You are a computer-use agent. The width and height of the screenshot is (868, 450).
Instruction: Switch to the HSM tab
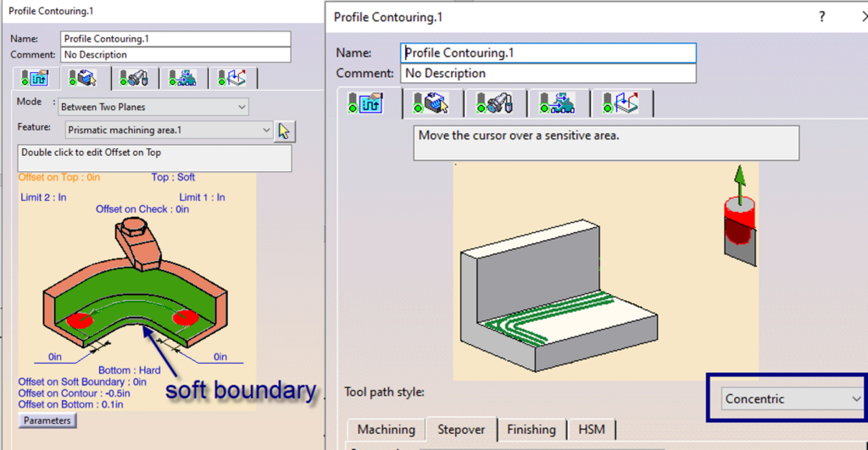tap(591, 430)
